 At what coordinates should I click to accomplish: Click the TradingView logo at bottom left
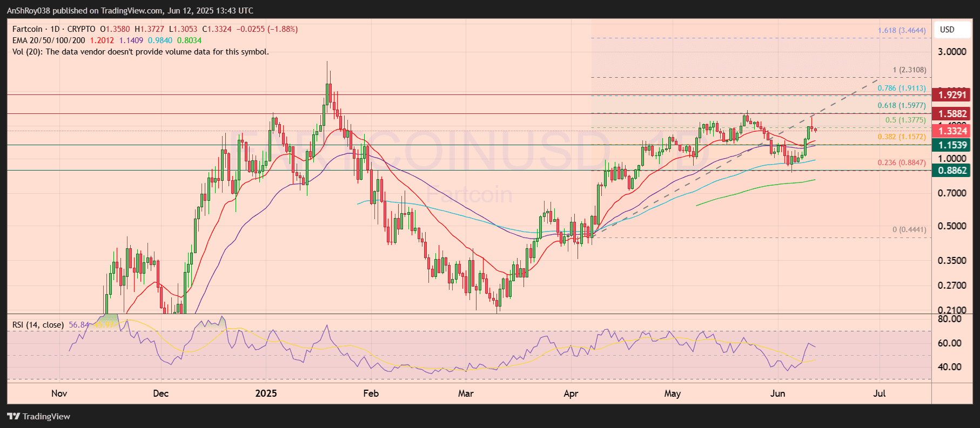(39, 416)
